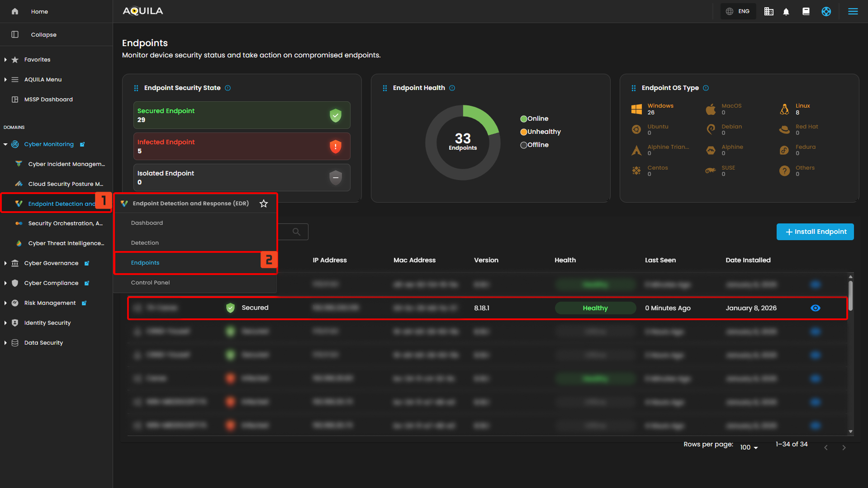View details via eye icon on Secured row

[815, 308]
